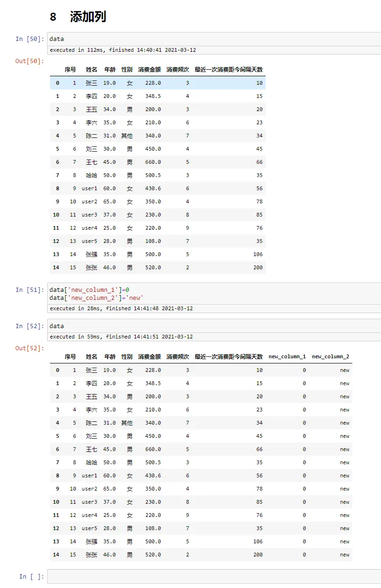Click the 最近一次消费距今间隔天数 header in the second table
Screen dimensions: 381x588
click(228, 356)
